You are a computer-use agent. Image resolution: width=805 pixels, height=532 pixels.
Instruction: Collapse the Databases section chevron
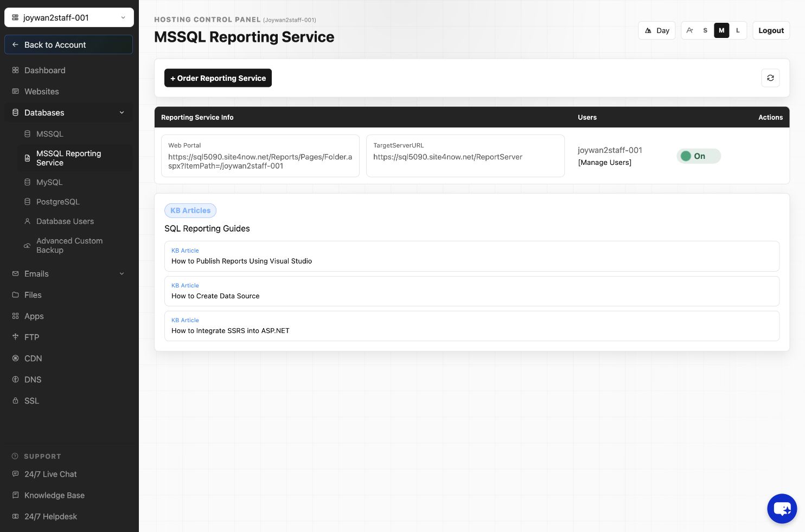(122, 113)
